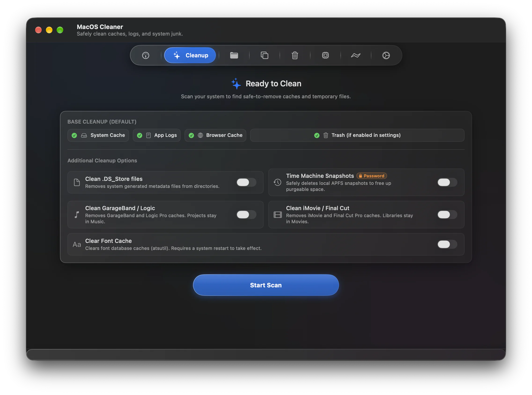This screenshot has width=532, height=395.
Task: Click the music note icon for GarageBand
Action: 77,215
